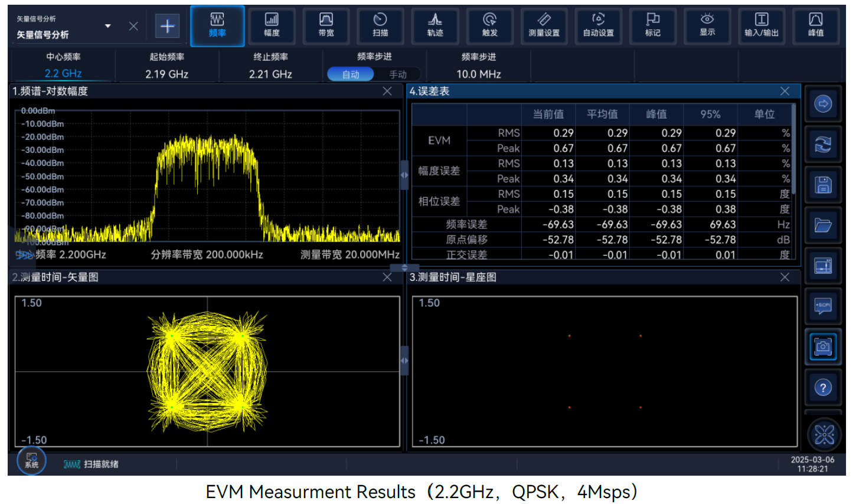Open the 频率 frequency menu button
The height and width of the screenshot is (504, 856).
coord(217,26)
